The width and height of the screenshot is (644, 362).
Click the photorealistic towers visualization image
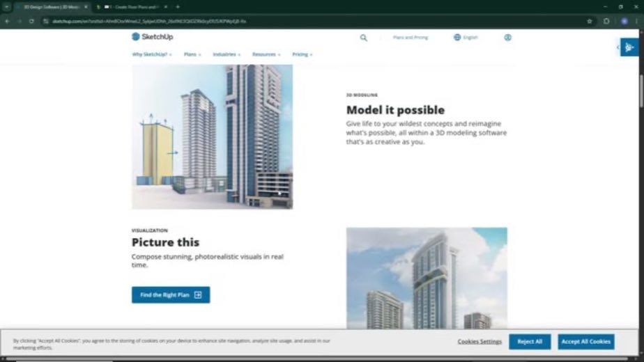(x=427, y=278)
